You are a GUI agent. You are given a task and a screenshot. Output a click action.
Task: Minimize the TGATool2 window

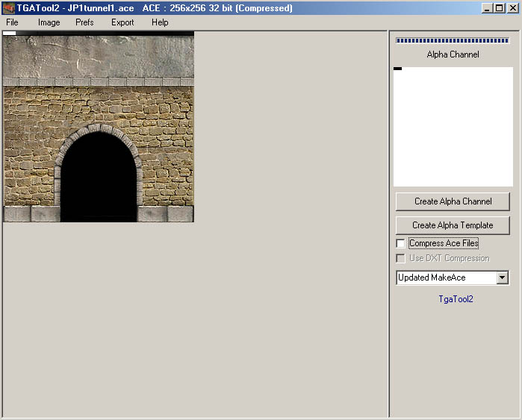(487, 8)
